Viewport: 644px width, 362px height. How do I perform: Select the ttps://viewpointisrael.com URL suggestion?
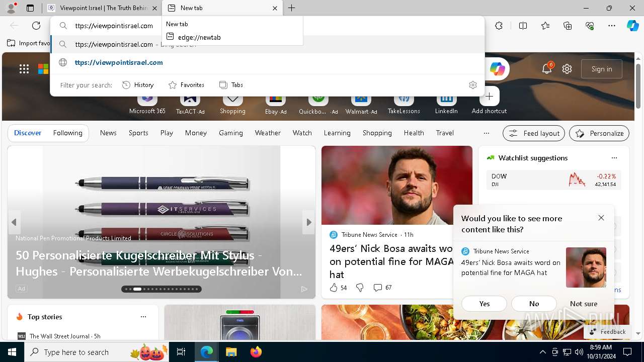click(268, 63)
